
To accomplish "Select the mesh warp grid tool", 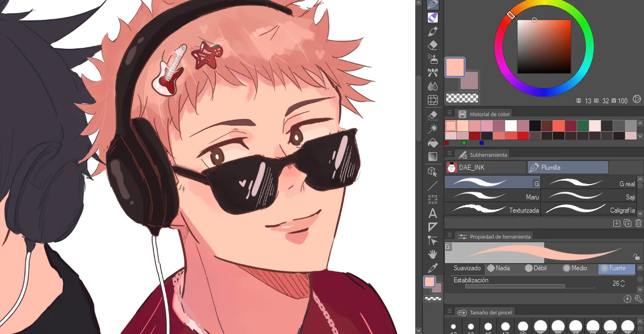I will (432, 99).
